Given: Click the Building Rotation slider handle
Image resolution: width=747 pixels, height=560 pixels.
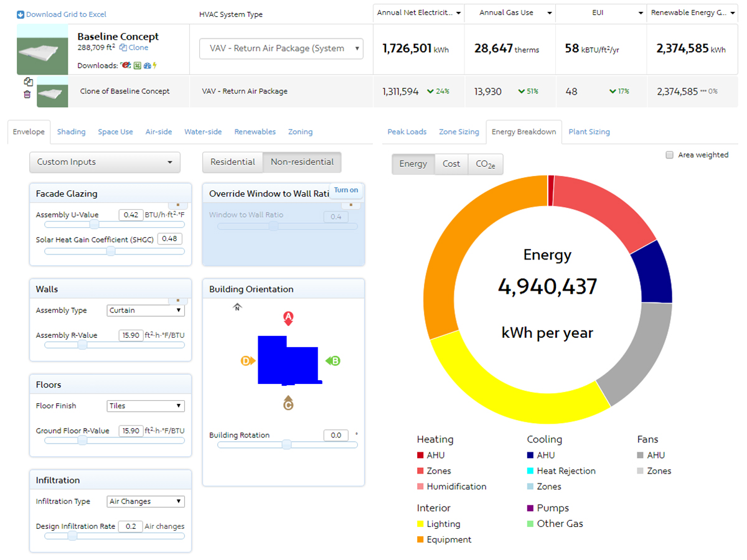Looking at the screenshot, I should (286, 444).
